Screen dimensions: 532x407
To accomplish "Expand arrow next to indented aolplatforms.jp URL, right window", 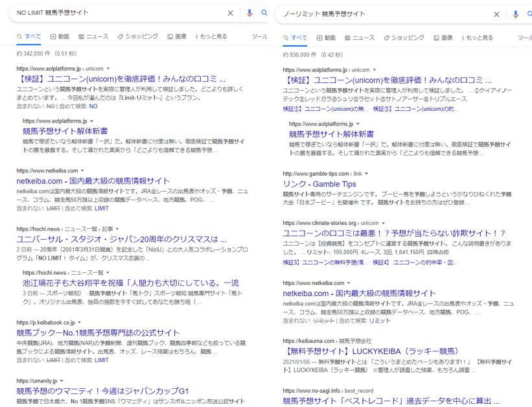I will (358, 124).
